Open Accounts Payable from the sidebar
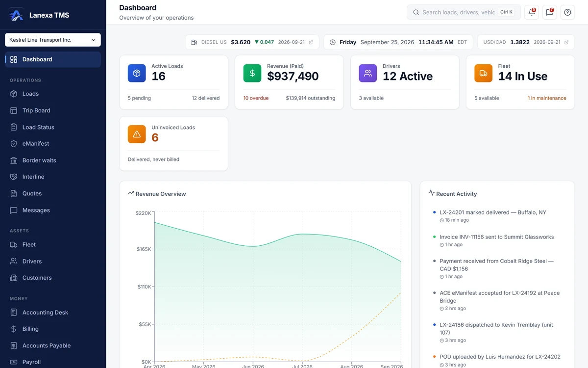Screen dimensions: 588x368 pos(53,345)
